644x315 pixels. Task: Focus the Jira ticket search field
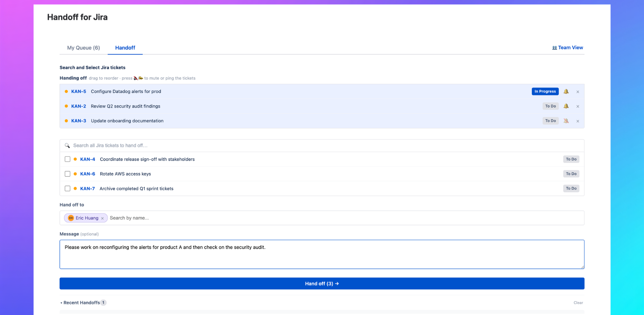[322, 146]
